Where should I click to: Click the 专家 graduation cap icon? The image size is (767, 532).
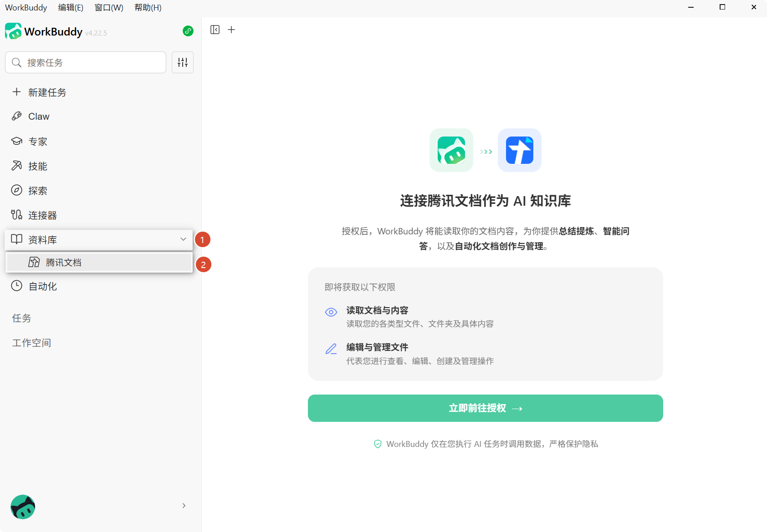(x=17, y=141)
